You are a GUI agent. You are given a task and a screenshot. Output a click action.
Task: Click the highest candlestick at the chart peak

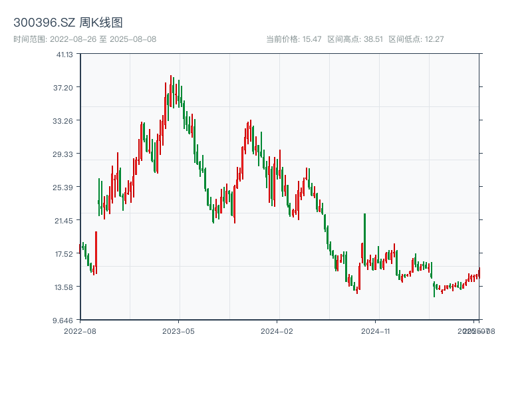point(171,90)
